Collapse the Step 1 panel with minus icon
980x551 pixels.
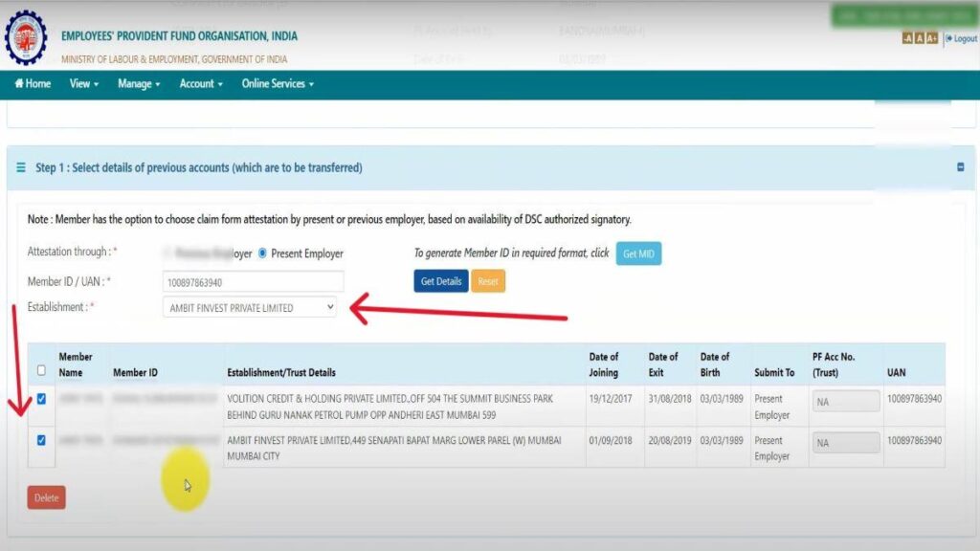(x=961, y=167)
